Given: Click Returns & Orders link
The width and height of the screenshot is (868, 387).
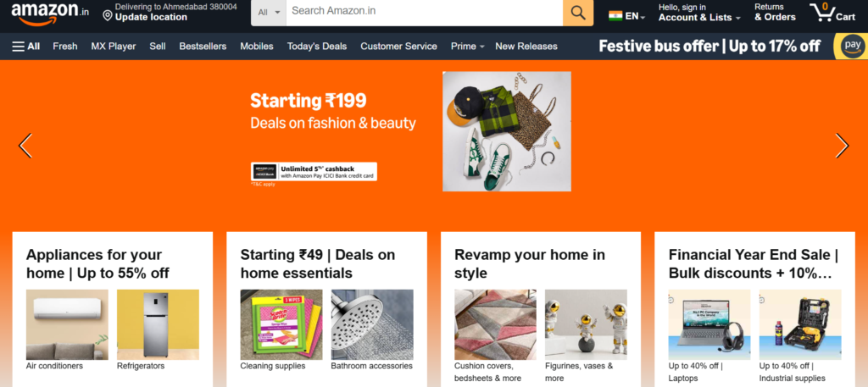Looking at the screenshot, I should coord(775,12).
